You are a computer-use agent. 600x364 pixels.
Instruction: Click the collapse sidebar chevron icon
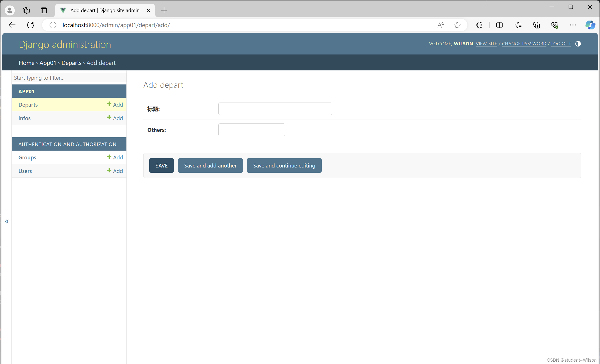[x=7, y=221]
